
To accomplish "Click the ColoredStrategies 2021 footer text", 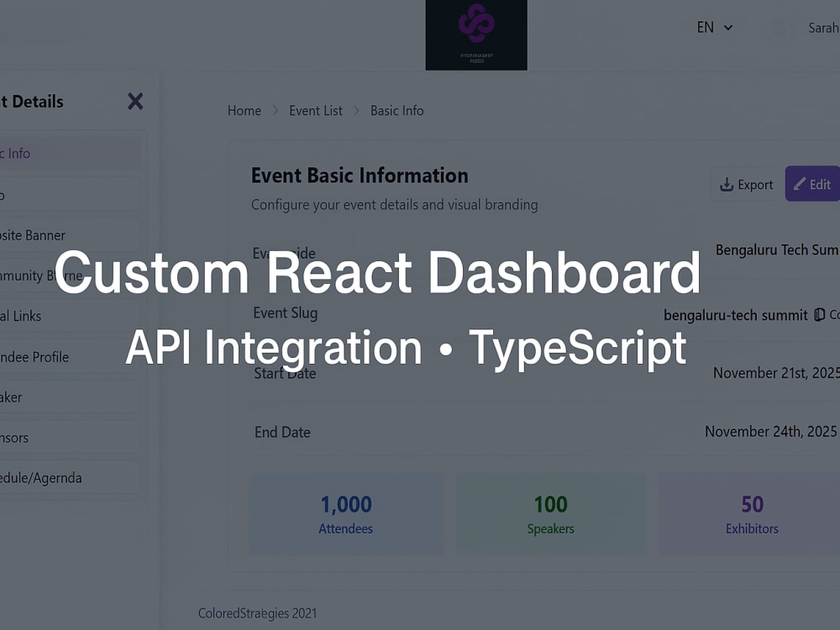I will pos(257,613).
